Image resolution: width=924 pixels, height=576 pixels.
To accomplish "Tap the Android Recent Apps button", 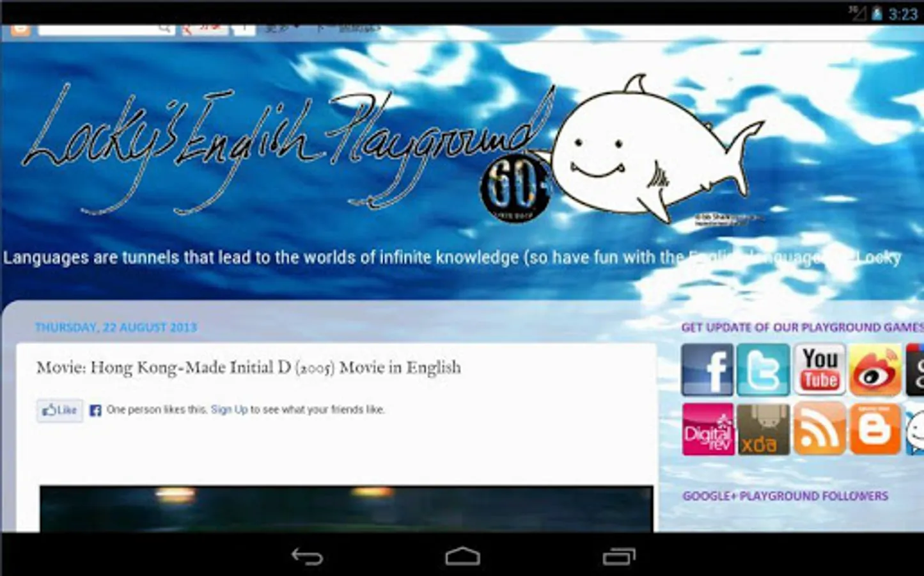I will (618, 557).
